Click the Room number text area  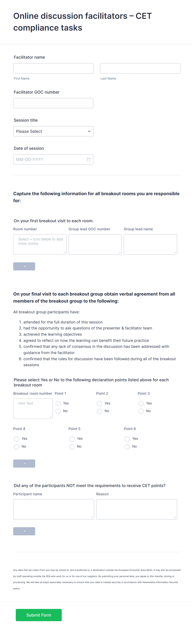40,244
